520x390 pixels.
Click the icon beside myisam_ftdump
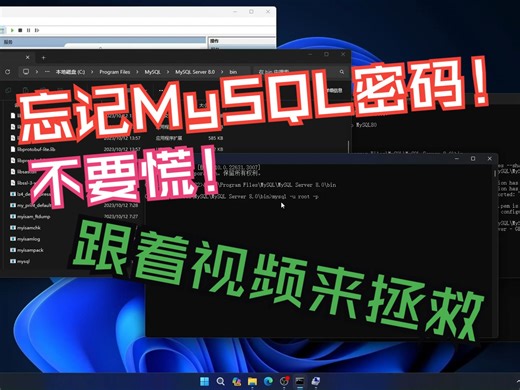point(13,217)
